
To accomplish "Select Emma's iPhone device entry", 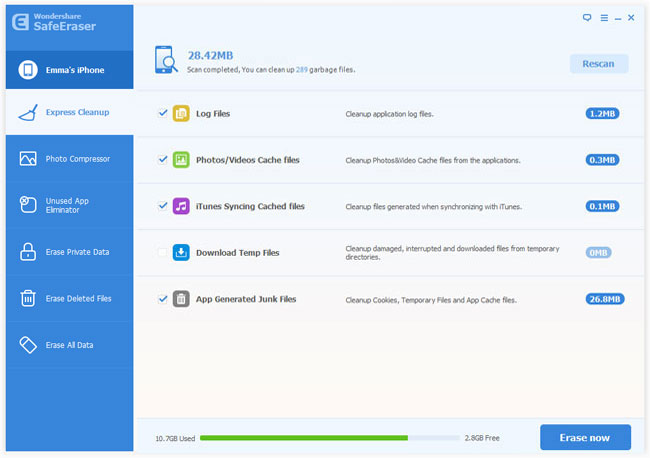I will pyautogui.click(x=70, y=70).
